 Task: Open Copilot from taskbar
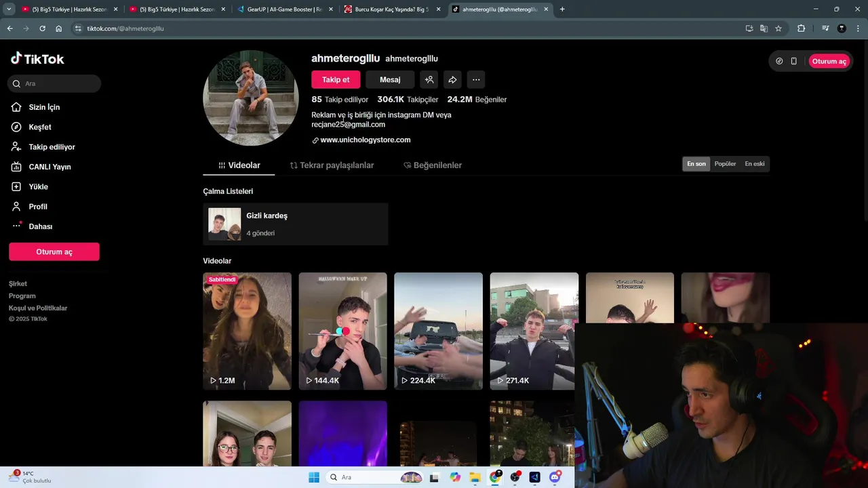pyautogui.click(x=455, y=477)
